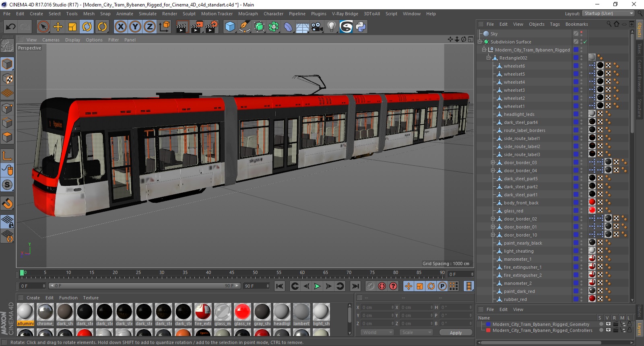Toggle Y axis lock
644x346 pixels.
tap(135, 27)
